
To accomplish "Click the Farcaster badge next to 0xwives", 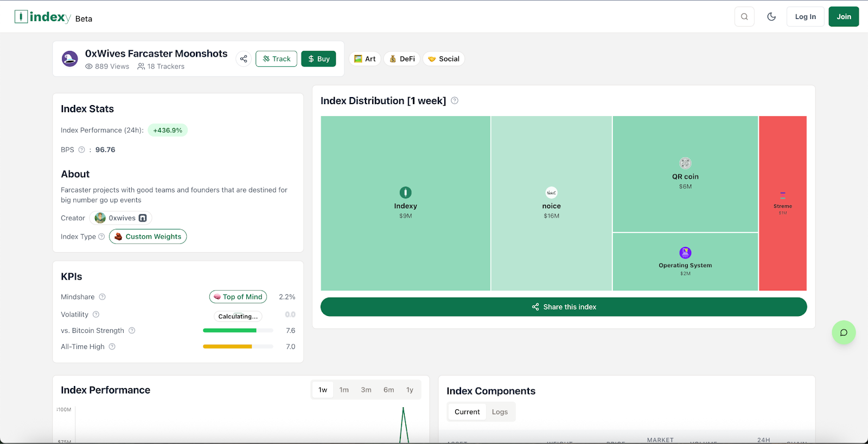I will click(143, 218).
